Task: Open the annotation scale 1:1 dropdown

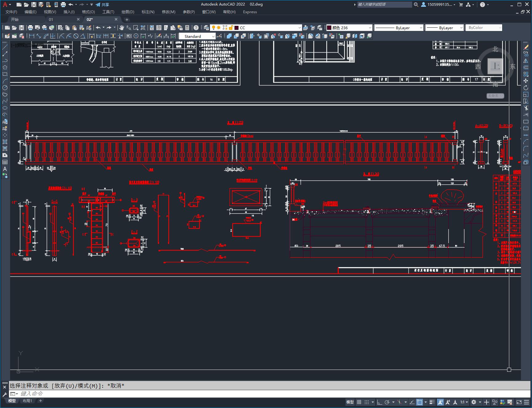Action: point(464,402)
